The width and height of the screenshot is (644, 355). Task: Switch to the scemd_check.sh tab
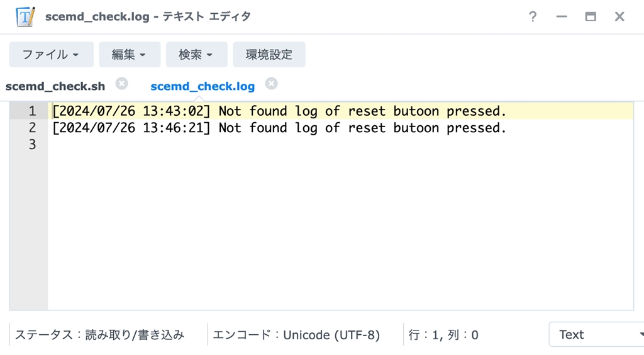tap(55, 86)
